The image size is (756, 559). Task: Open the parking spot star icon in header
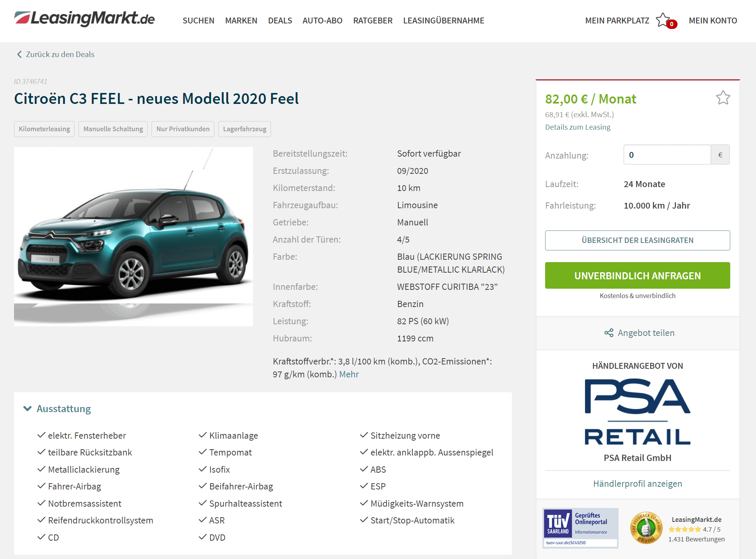click(x=663, y=20)
